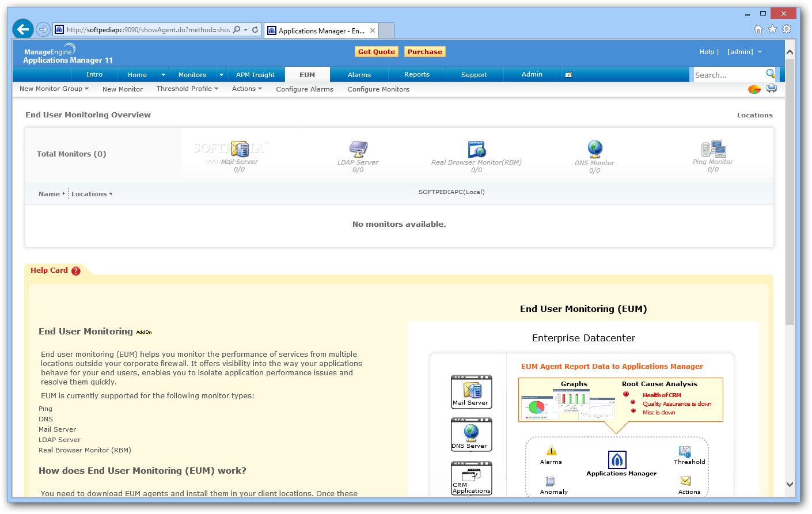Click the scrollbar up arrow

[x=790, y=52]
